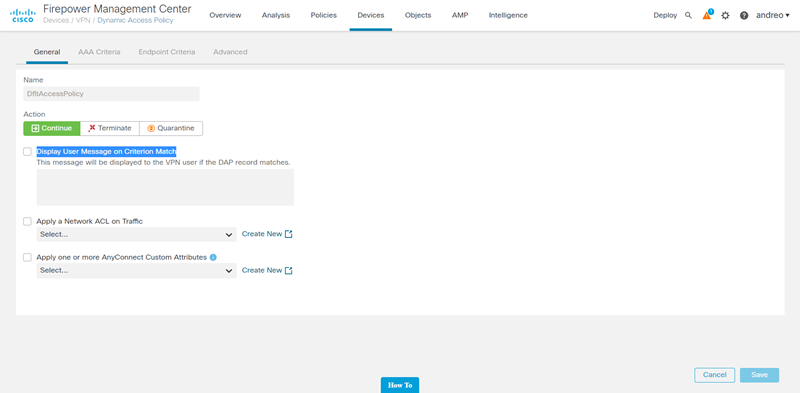Switch to the Advanced tab
This screenshot has height=393, width=800.
[x=230, y=52]
